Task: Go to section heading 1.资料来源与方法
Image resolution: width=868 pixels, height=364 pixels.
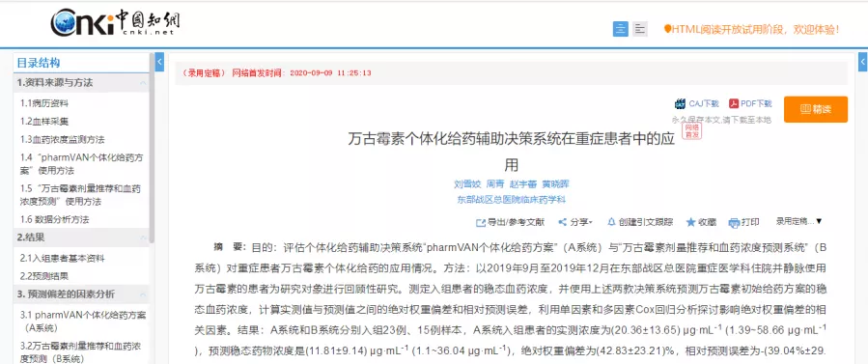Action: point(55,83)
